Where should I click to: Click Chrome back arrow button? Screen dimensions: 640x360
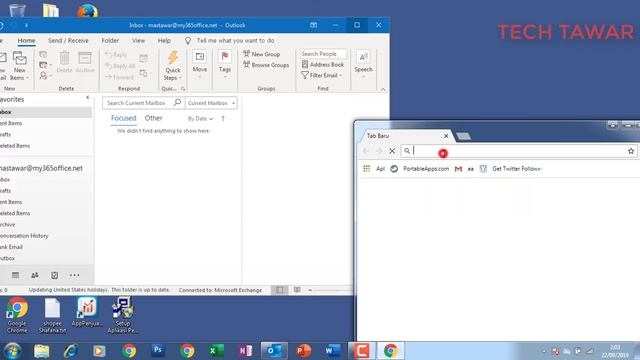tap(366, 151)
